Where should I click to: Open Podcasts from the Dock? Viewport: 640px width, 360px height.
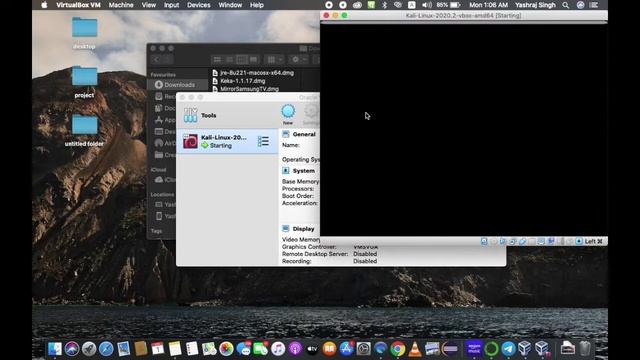[x=295, y=349]
